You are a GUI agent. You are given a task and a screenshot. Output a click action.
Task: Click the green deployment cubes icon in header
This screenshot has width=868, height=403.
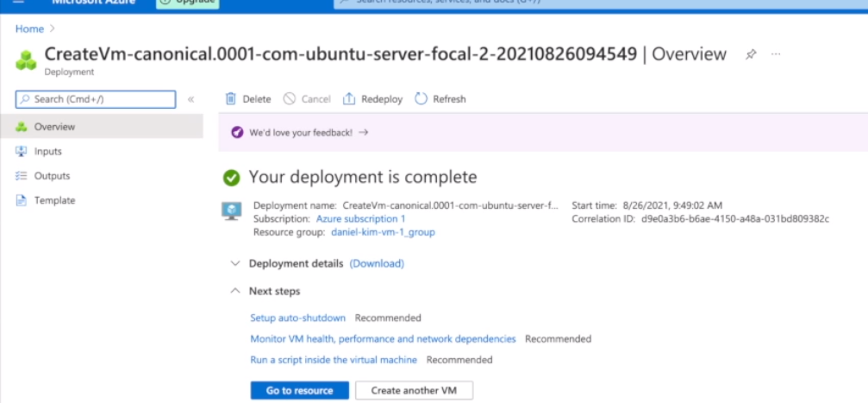pyautogui.click(x=26, y=60)
